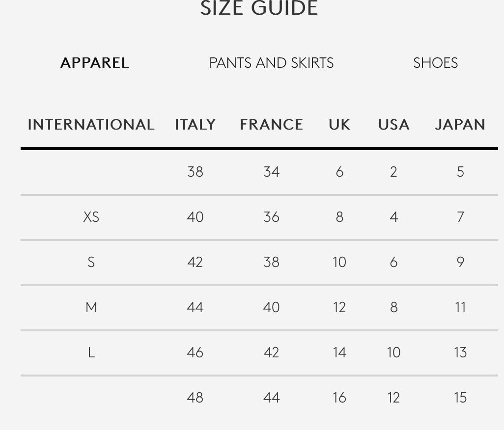The image size is (504, 430).
Task: Open the Shoes size tab
Action: coord(435,63)
